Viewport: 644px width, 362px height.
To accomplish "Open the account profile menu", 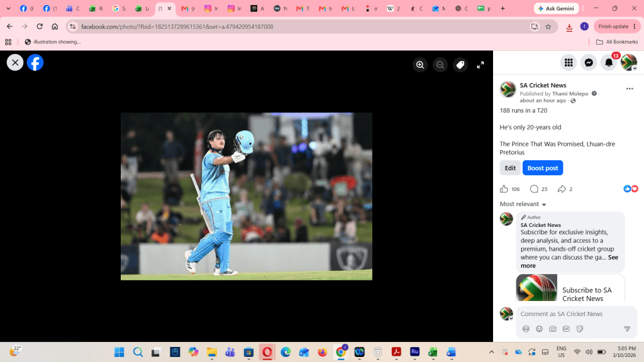I will tap(629, 62).
